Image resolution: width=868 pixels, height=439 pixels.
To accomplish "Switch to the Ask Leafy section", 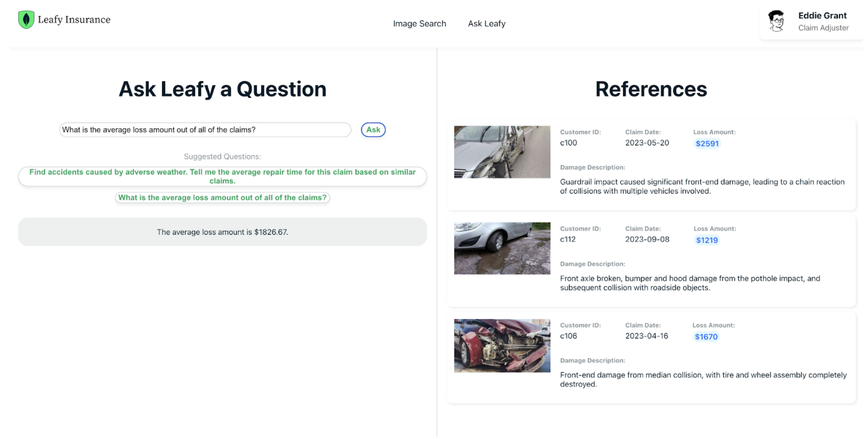I will click(x=486, y=23).
